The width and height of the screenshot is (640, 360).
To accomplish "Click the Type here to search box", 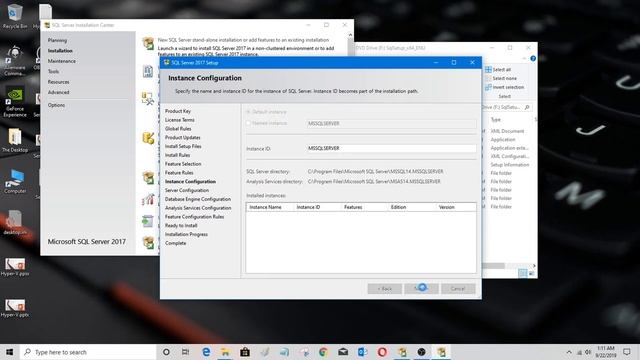I will pyautogui.click(x=88, y=352).
